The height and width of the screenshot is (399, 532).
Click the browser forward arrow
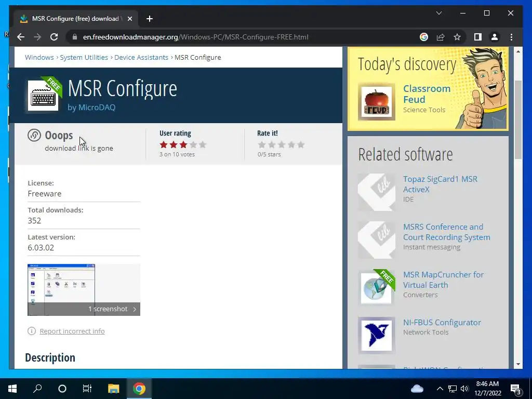[x=37, y=37]
